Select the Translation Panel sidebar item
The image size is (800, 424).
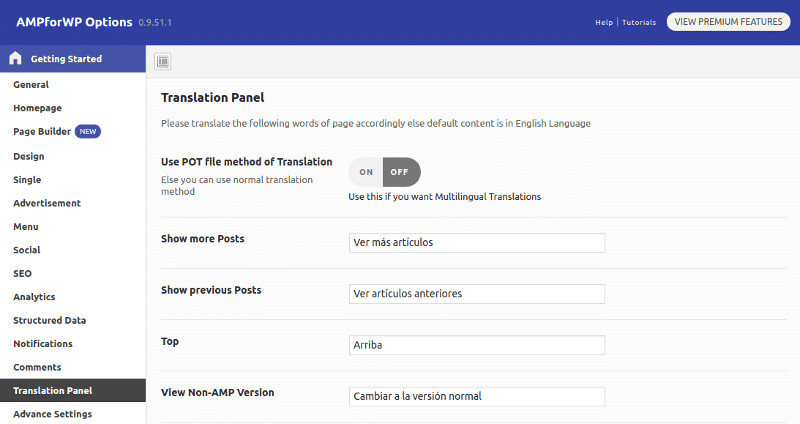click(73, 390)
